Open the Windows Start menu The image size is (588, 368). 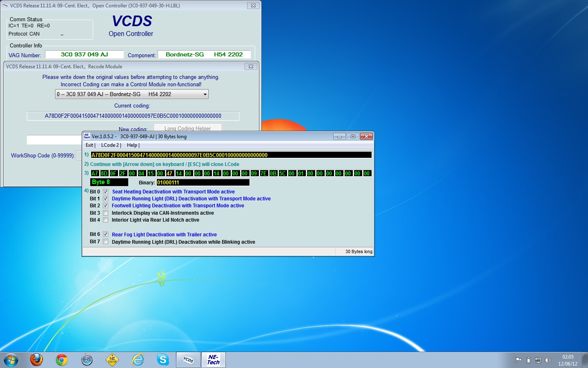11,360
